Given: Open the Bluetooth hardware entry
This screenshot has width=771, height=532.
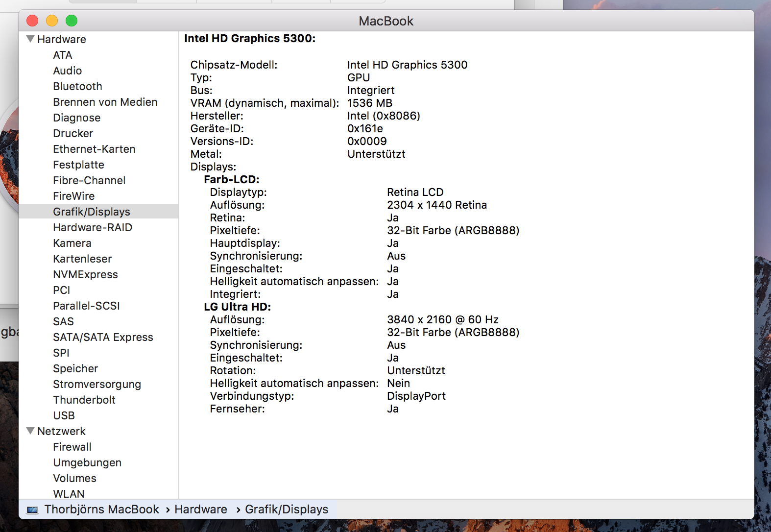Looking at the screenshot, I should click(x=78, y=86).
